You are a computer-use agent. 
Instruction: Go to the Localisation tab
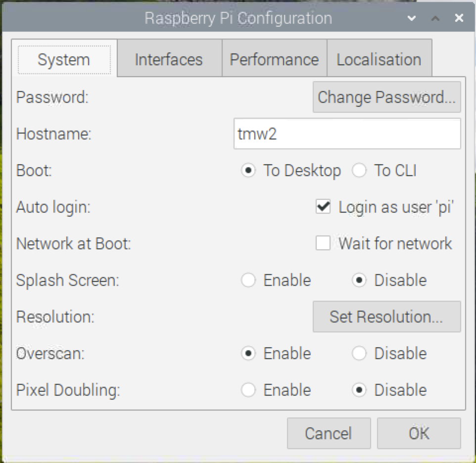[379, 60]
